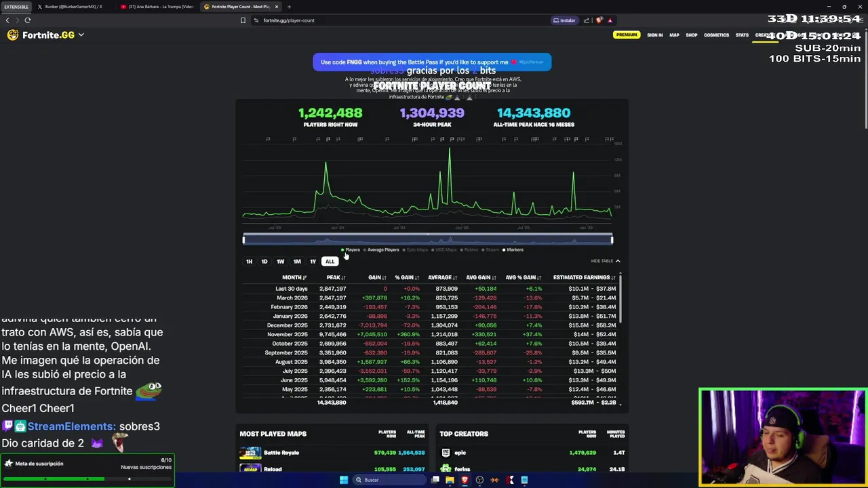Open the browser share icon

point(587,20)
